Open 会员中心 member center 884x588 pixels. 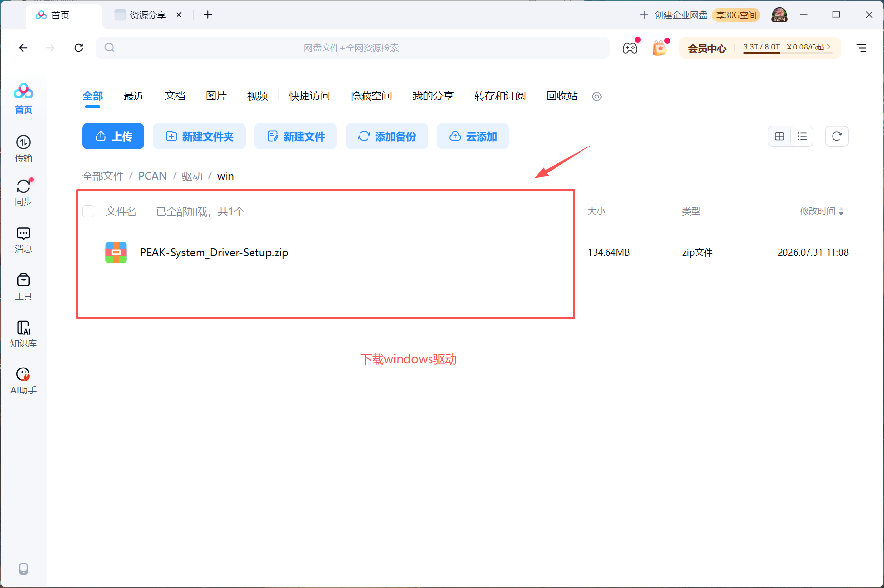pyautogui.click(x=707, y=48)
